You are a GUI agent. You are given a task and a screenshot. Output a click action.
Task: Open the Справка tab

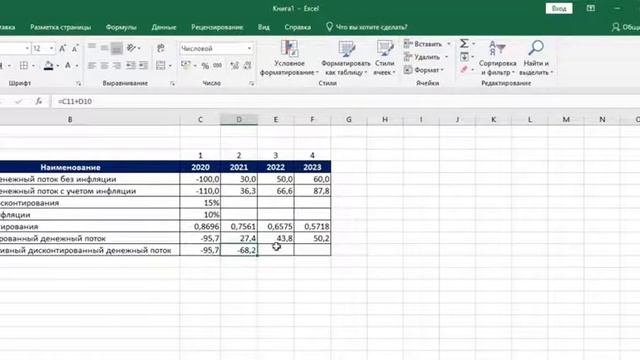coord(298,27)
